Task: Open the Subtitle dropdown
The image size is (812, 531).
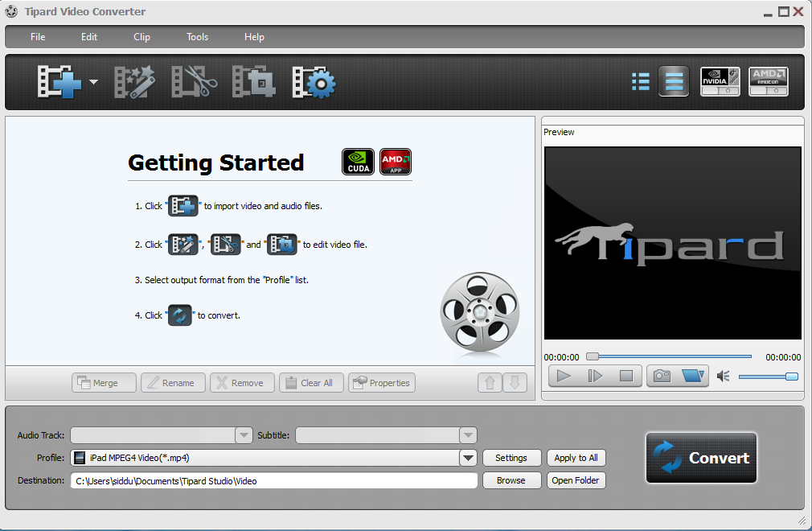Action: [x=467, y=434]
